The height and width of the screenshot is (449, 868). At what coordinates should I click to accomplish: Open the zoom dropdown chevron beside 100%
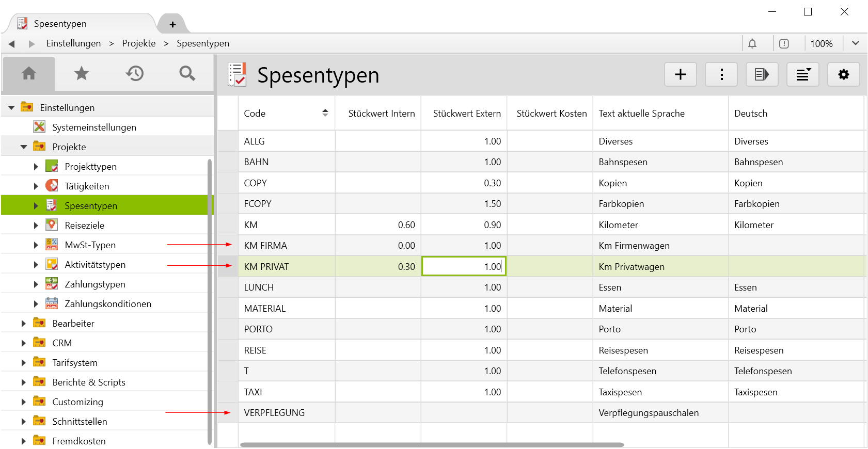855,43
